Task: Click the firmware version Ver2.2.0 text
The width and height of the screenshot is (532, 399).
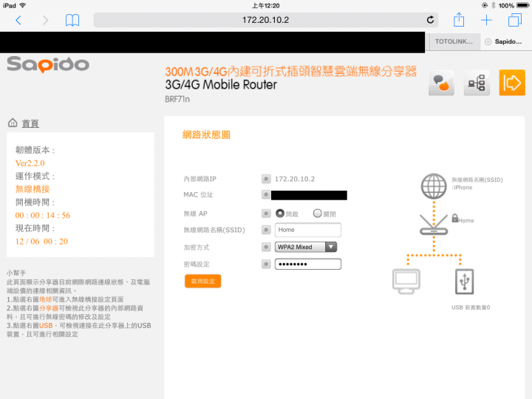Action: click(30, 163)
